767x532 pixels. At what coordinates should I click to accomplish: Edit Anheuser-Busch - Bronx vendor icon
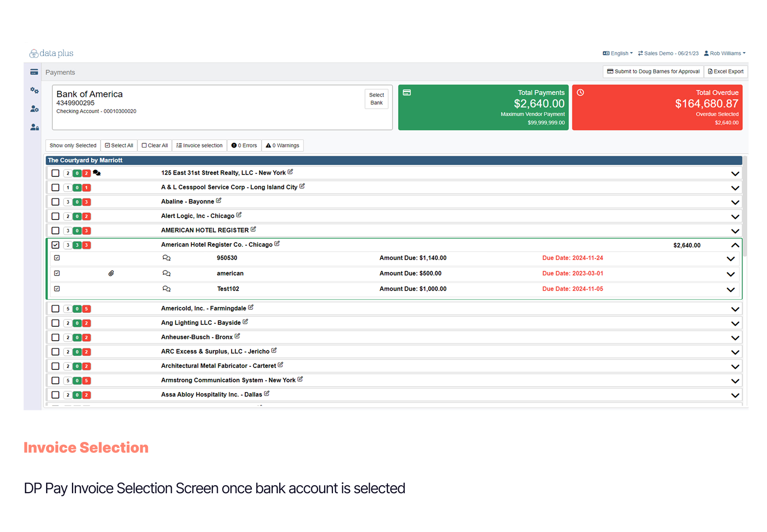(237, 336)
